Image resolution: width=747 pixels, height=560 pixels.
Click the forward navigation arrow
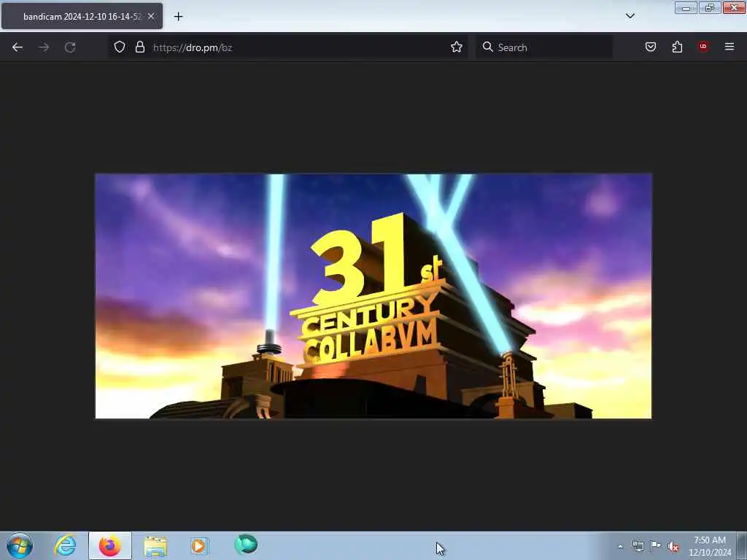click(44, 47)
